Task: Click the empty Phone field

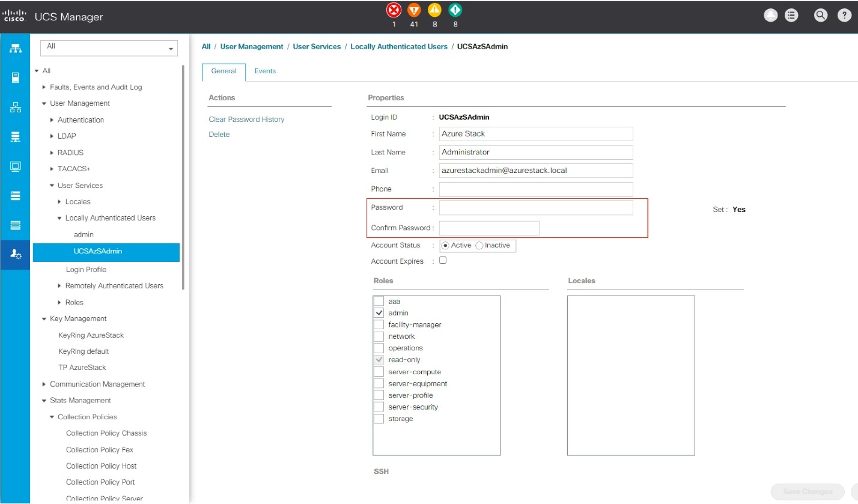Action: point(536,189)
